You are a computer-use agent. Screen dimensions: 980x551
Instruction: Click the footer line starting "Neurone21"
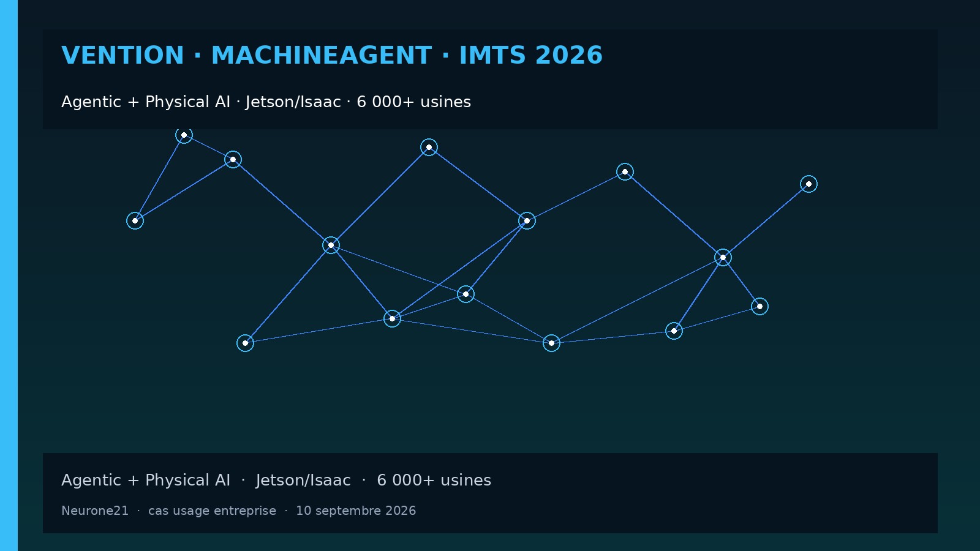tap(238, 511)
